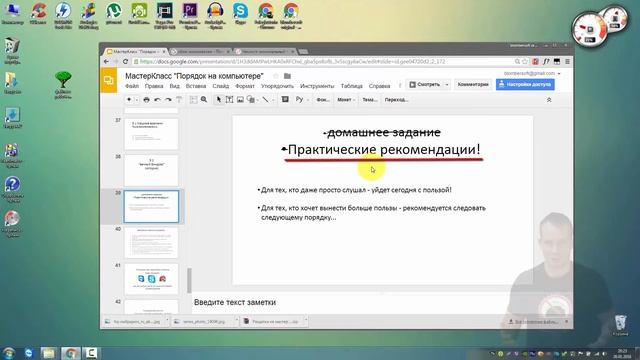
Task: Open the Вставка menu
Action: point(196,86)
